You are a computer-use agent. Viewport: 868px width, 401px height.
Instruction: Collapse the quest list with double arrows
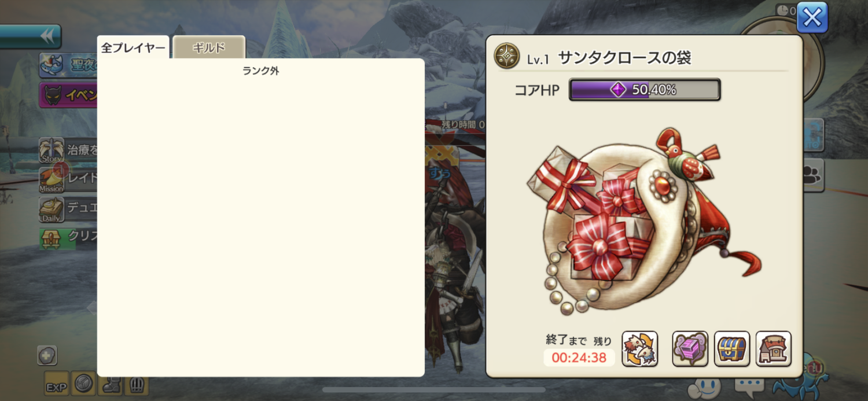click(31, 36)
